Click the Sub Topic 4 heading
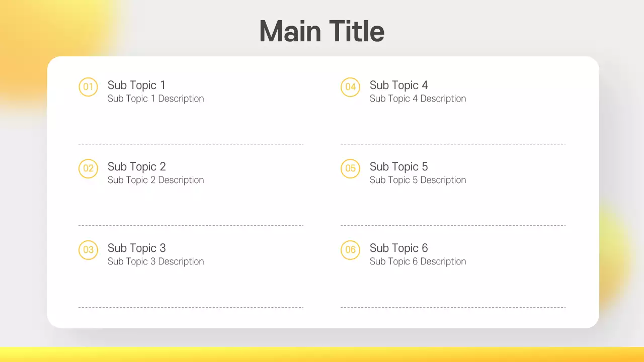The width and height of the screenshot is (644, 362). 398,85
